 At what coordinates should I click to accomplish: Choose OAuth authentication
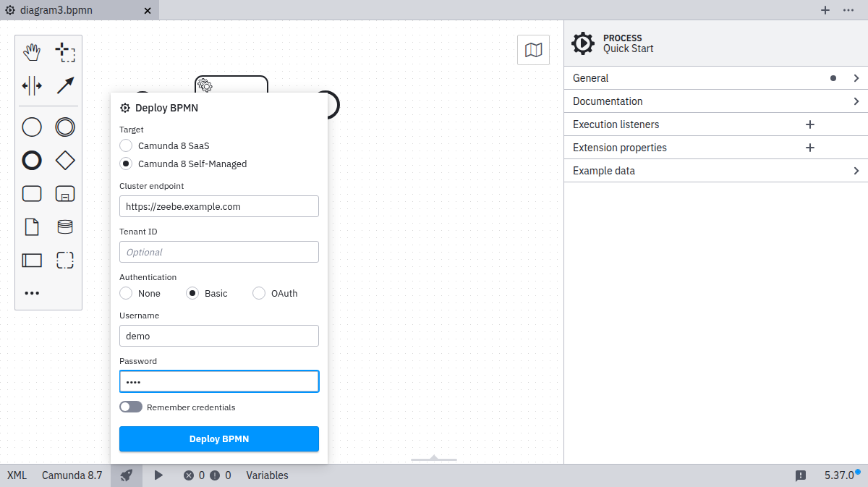click(x=259, y=293)
